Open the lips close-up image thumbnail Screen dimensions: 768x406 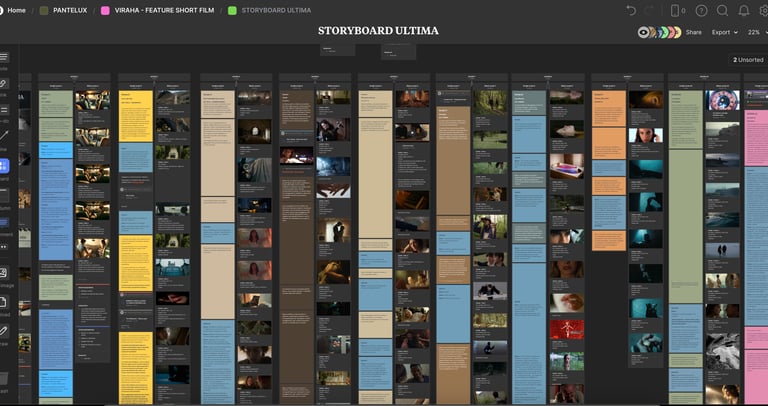567,303
